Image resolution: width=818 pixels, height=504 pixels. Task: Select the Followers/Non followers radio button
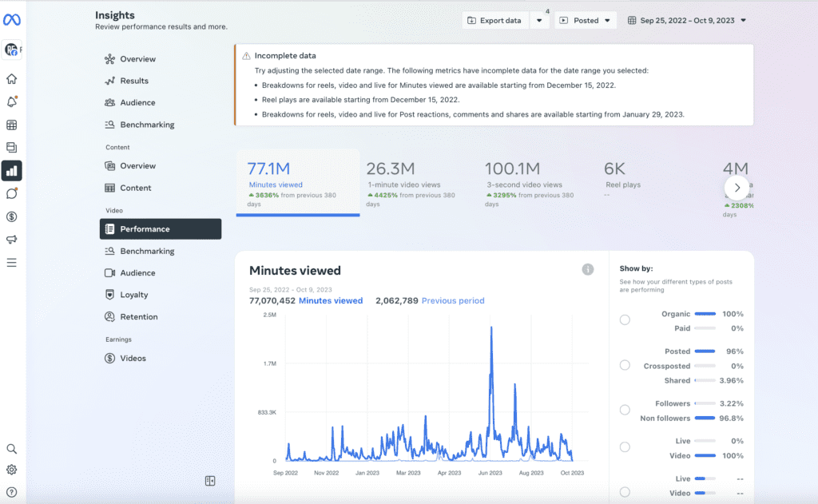click(x=625, y=410)
